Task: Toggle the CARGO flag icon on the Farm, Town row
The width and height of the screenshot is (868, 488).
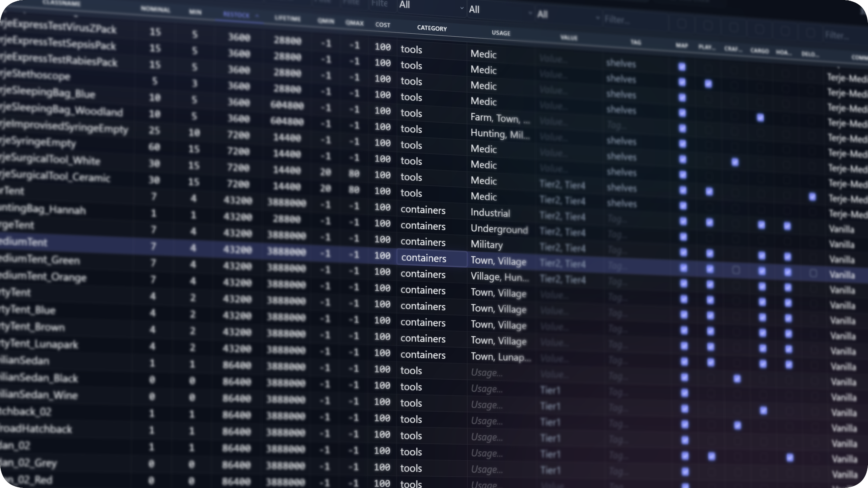Action: point(761,117)
